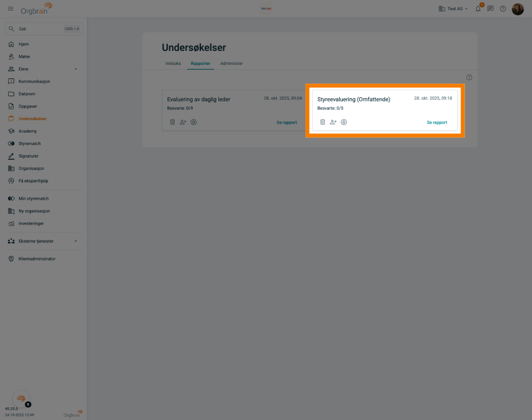Click the Orgbrain logo in header

(37, 9)
